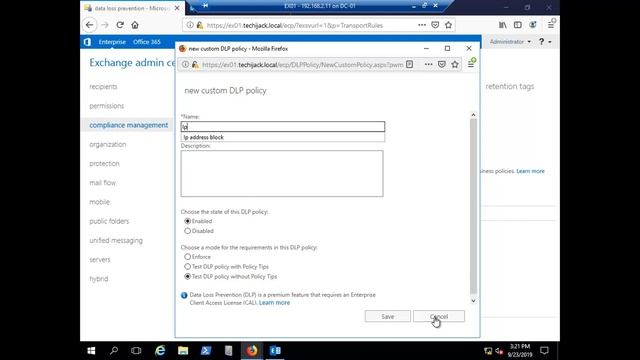640x360 pixels.
Task: Select the Enabled state radio button
Action: click(188, 221)
